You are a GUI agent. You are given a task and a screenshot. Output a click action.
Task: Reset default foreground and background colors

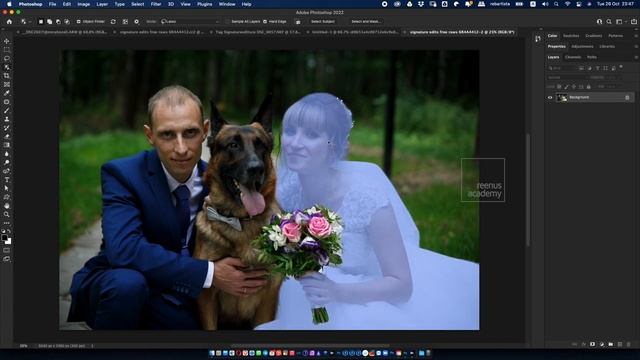[x=4, y=231]
